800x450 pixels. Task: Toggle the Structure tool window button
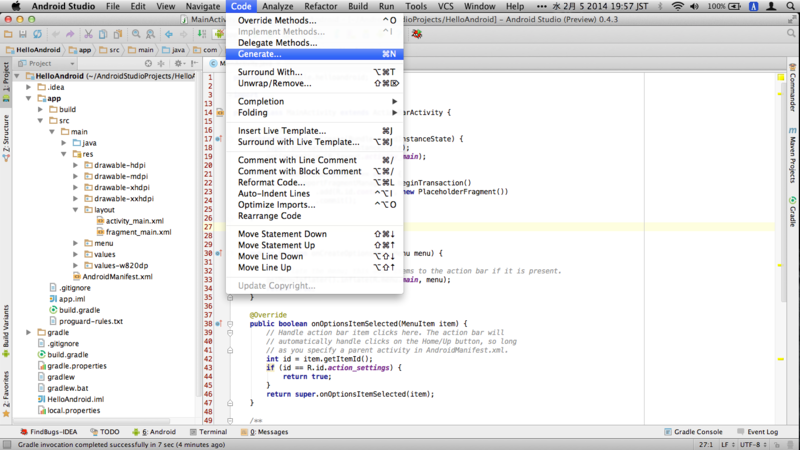(x=6, y=138)
